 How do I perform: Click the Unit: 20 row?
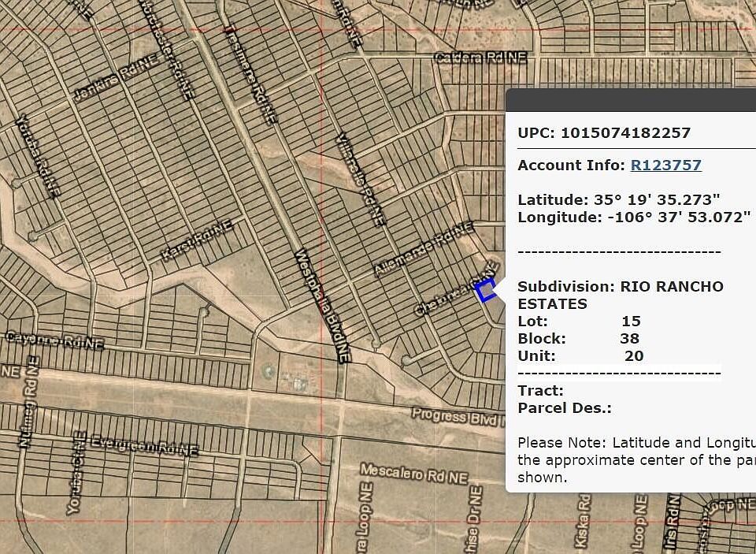[x=580, y=356]
